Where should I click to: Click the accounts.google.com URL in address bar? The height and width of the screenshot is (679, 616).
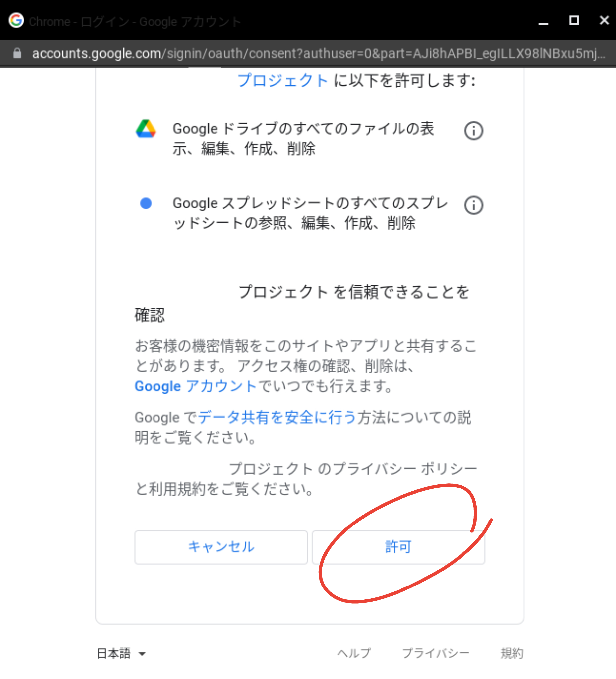[319, 54]
